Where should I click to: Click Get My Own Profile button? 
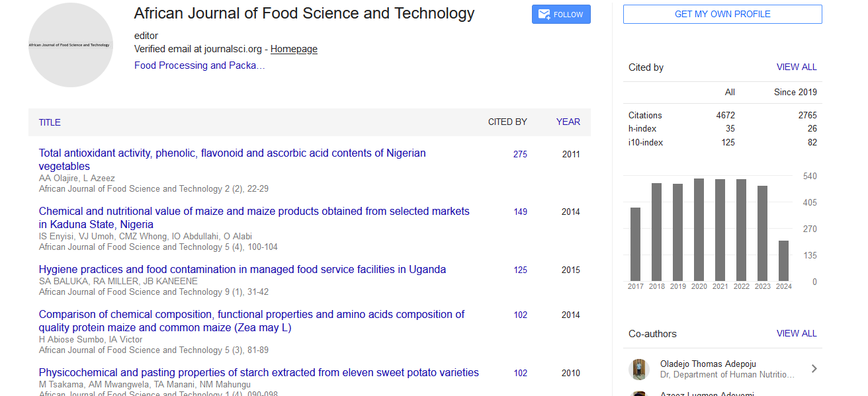point(722,14)
